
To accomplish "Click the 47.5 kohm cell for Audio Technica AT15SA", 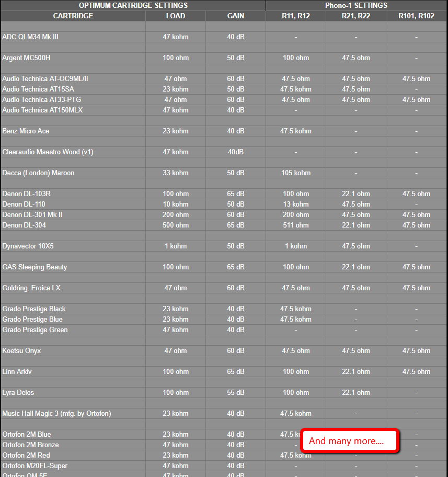I will tap(296, 89).
